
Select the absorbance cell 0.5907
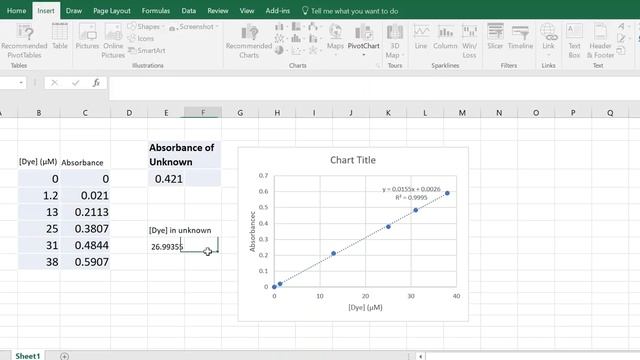pyautogui.click(x=85, y=262)
